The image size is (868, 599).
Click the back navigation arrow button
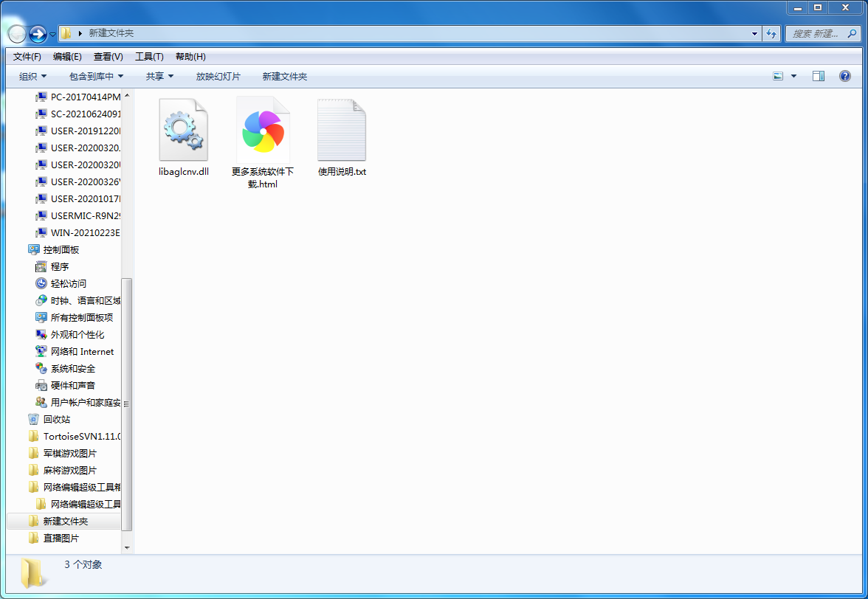click(17, 34)
